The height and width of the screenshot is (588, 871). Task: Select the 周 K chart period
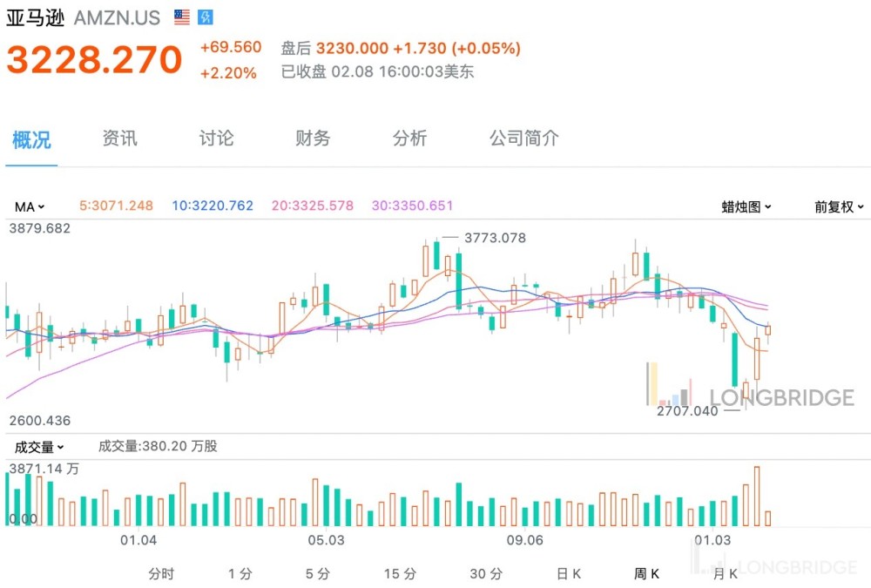pos(646,573)
